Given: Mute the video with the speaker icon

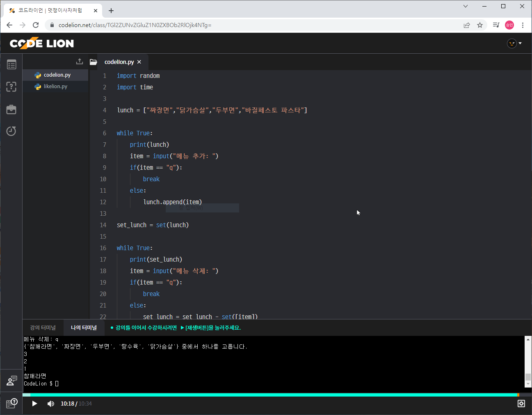Looking at the screenshot, I should point(50,404).
